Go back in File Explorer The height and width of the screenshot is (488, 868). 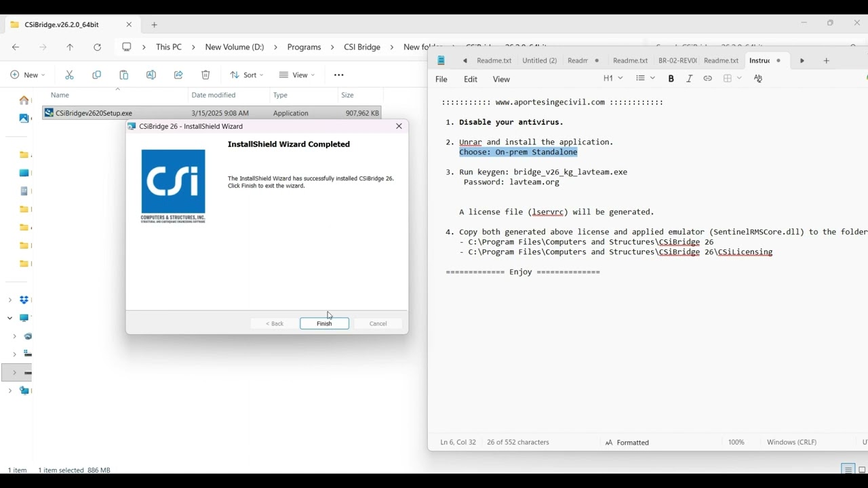tap(16, 47)
